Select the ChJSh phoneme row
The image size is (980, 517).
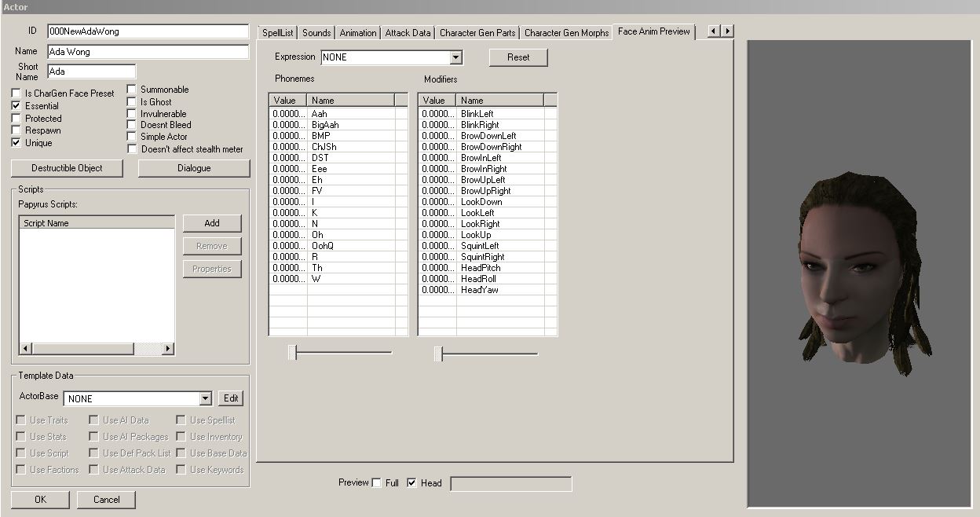point(338,147)
